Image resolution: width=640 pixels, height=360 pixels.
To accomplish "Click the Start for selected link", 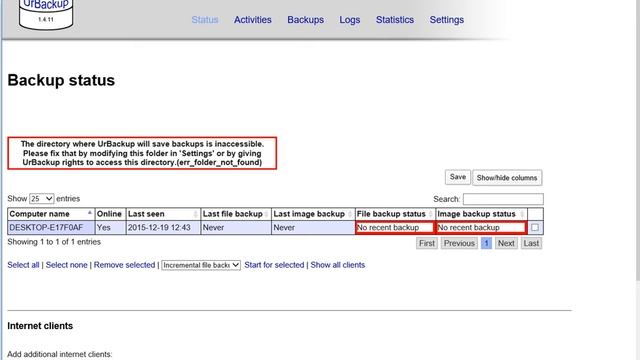I will 274,265.
